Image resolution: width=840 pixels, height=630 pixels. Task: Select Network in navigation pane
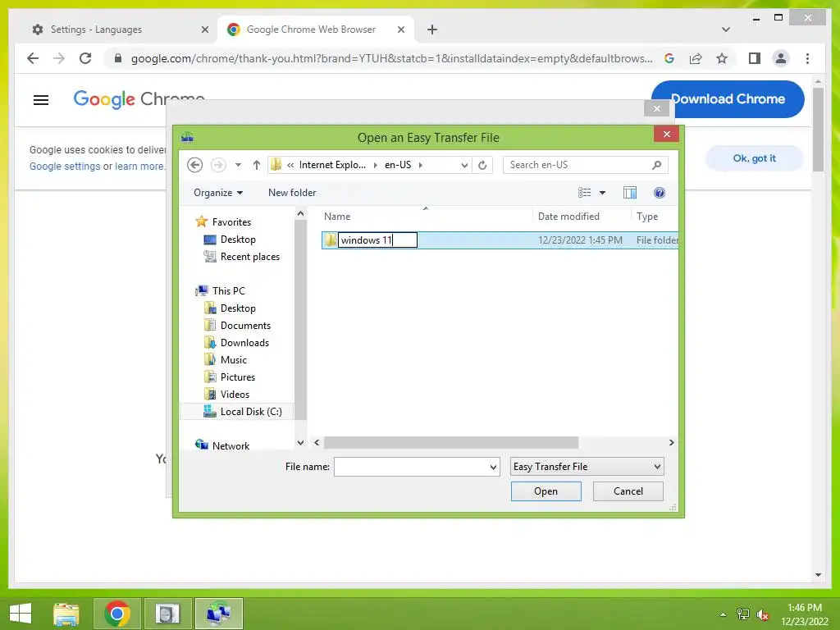pos(231,445)
